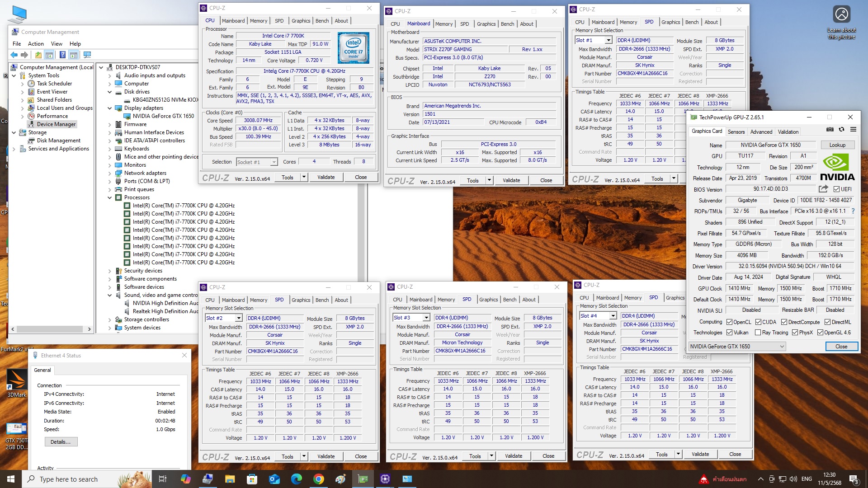Click the GPU-Z BIOS share/export arrow icon
This screenshot has height=488, width=868.
coord(823,189)
